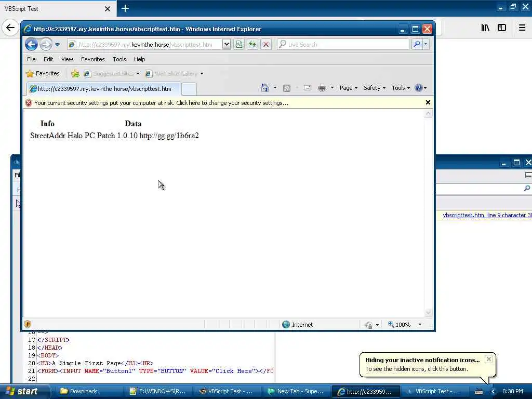Click the show hidden tray icons arrow
Image resolution: width=532 pixels, height=399 pixels.
[493, 392]
